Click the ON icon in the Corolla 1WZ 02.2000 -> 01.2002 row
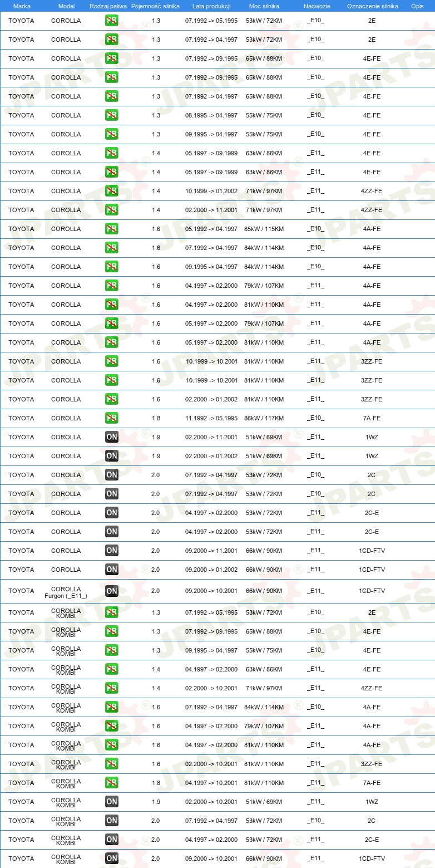Screen dimensions: 435x868 (x=111, y=456)
